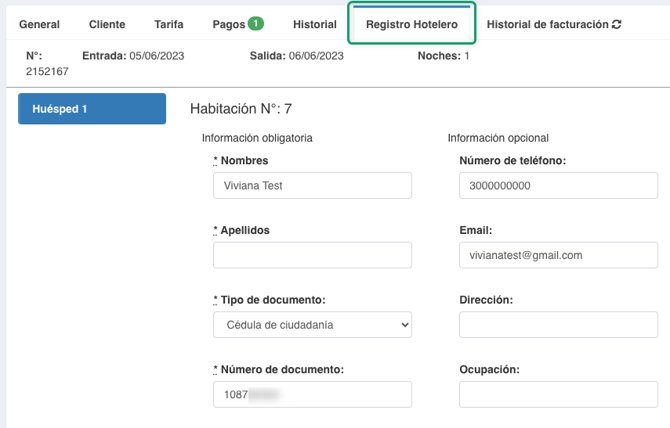Open the Pagos tab
670x428 pixels.
tap(230, 24)
